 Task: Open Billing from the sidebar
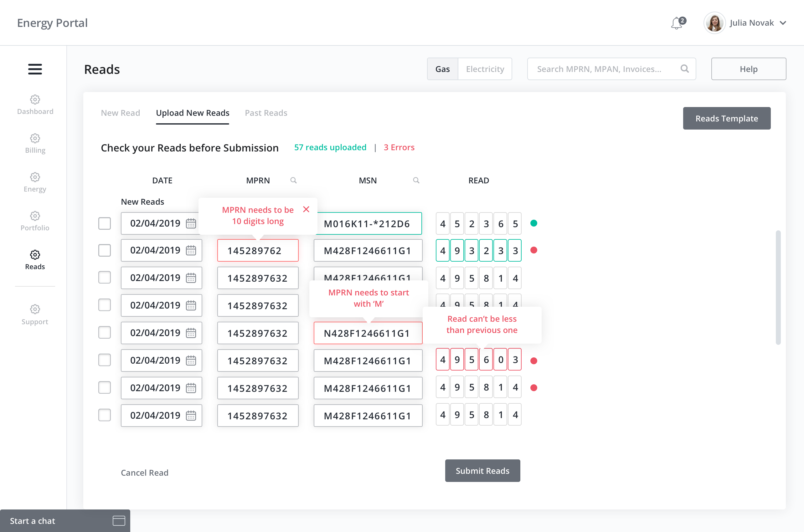(35, 144)
